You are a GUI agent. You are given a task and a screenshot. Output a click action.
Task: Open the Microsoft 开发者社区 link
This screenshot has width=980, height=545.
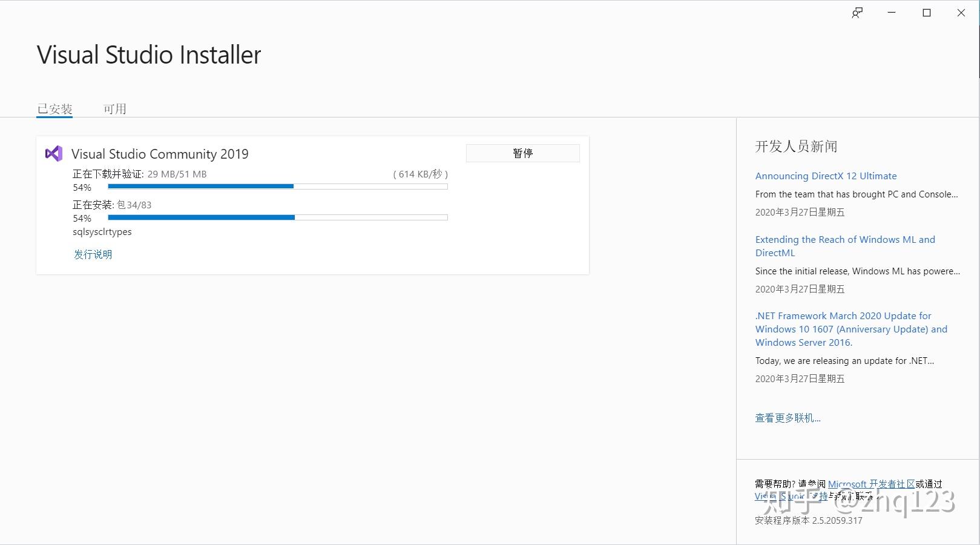[x=872, y=484]
